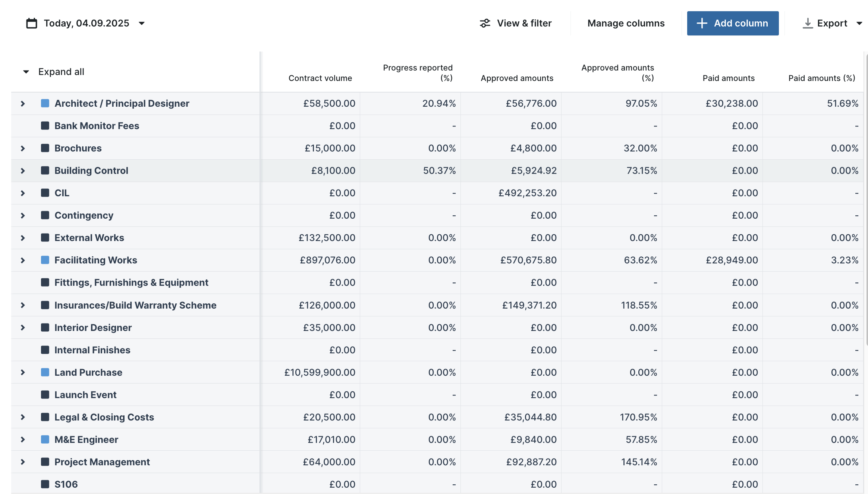Viewport: 868px width, 494px height.
Task: Open Manage columns
Action: tap(626, 23)
